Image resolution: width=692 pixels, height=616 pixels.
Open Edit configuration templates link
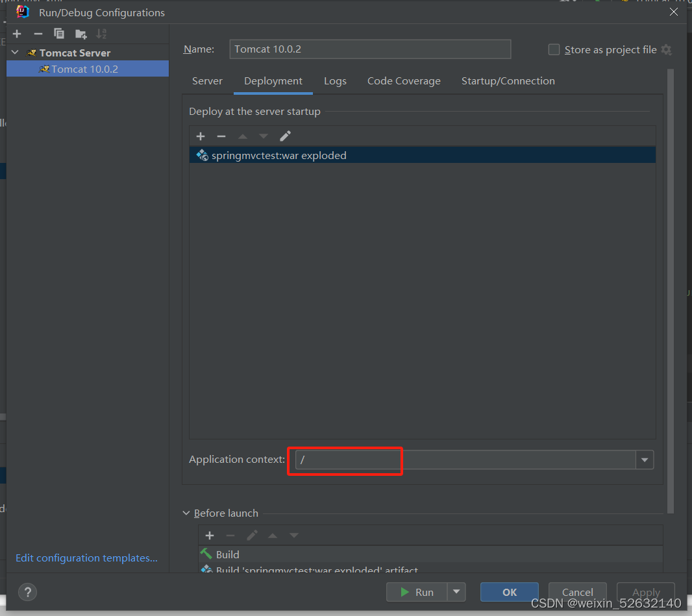(x=86, y=558)
